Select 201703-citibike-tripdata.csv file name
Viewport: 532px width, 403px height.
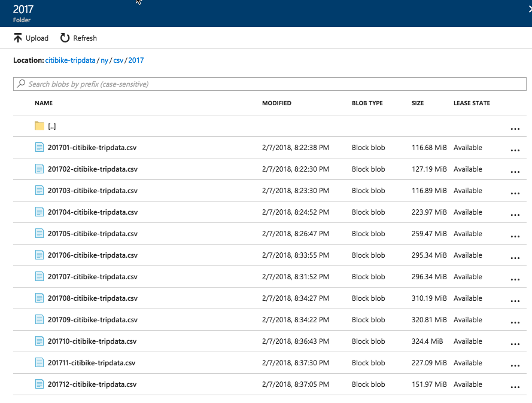[x=93, y=191]
